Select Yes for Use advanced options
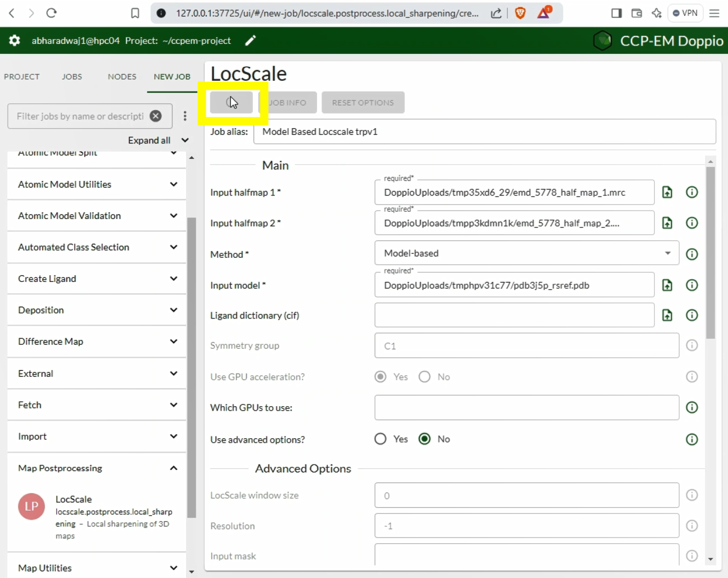Screen dimensions: 728x578 [x=381, y=439]
